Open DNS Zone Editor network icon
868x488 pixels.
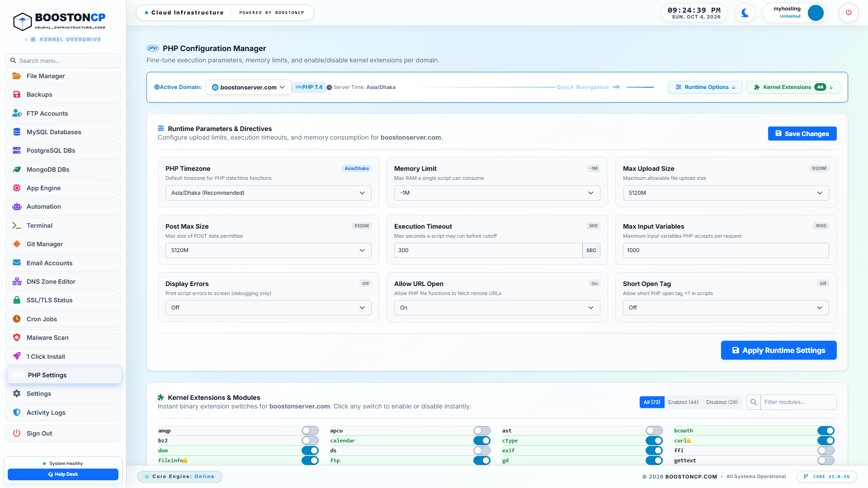click(17, 282)
